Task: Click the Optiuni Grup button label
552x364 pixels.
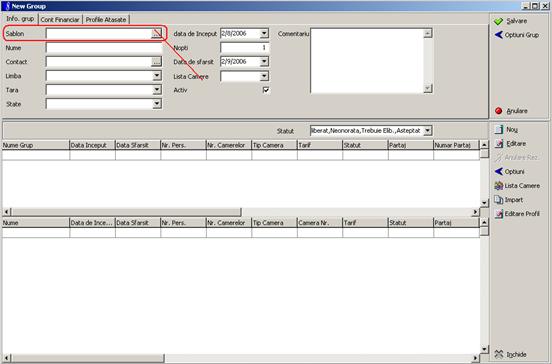Action: pyautogui.click(x=521, y=35)
